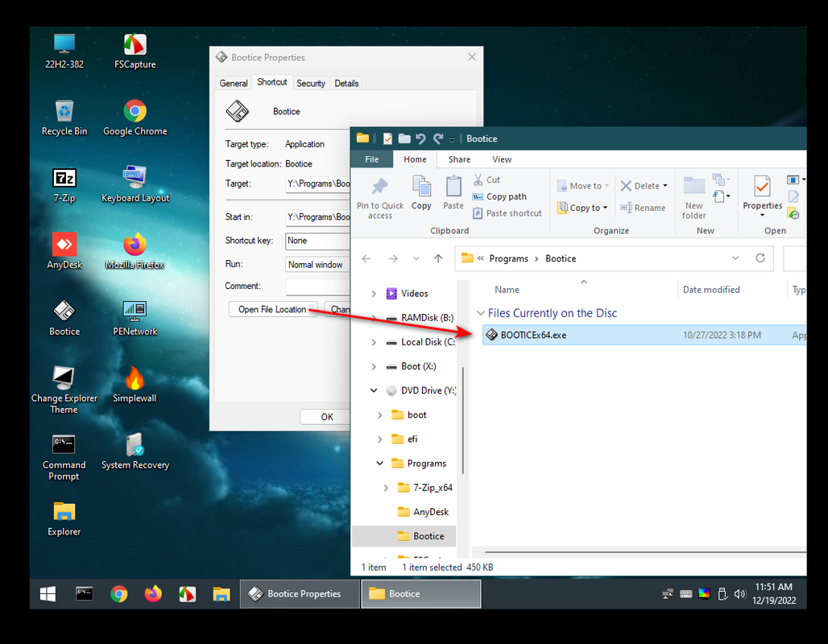Select the Mozilla Firefox desktop icon
828x644 pixels.
coord(135,252)
